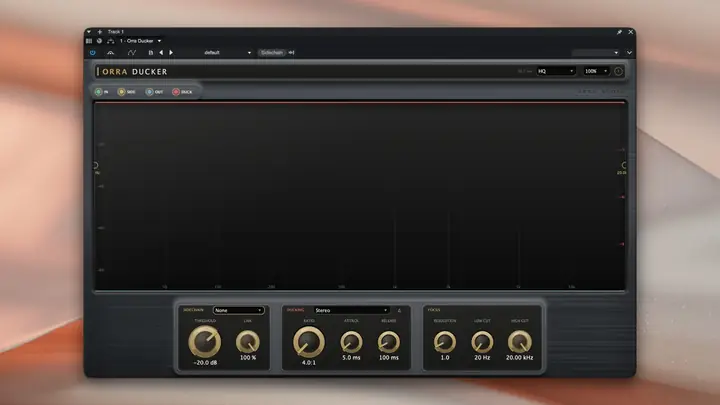Click the 4.0:1 ratio value
This screenshot has width=720, height=405.
click(x=309, y=363)
